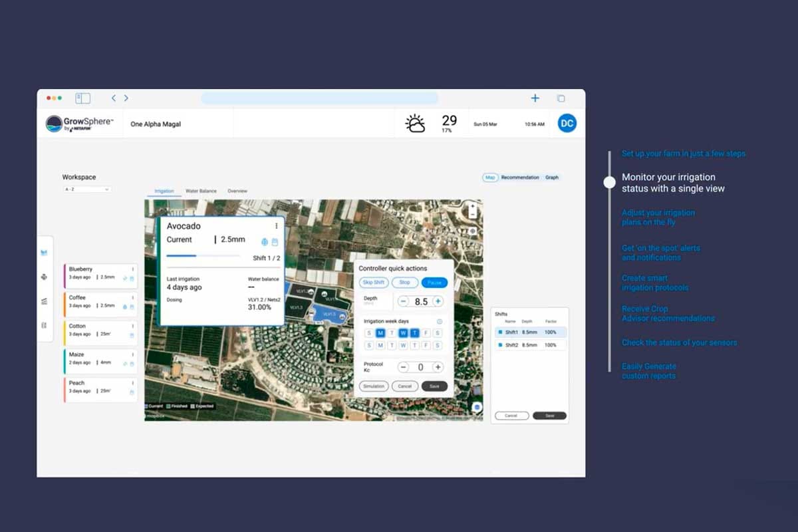The width and height of the screenshot is (798, 532).
Task: Switch to the Water Balance tab
Action: (201, 192)
